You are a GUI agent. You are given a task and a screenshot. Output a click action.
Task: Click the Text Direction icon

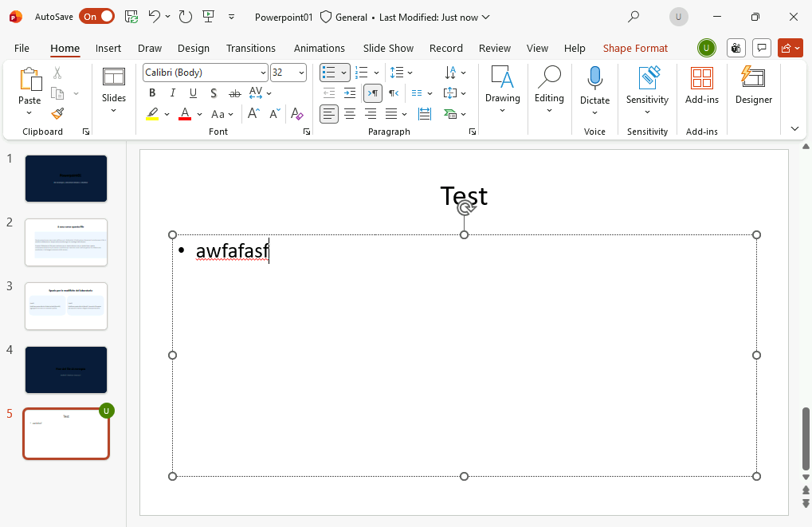click(x=450, y=73)
